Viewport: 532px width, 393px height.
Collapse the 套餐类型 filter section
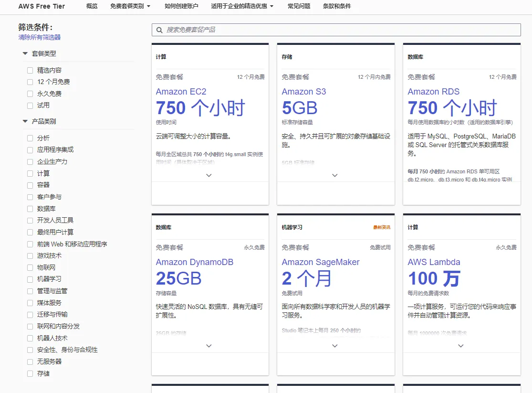tap(25, 53)
